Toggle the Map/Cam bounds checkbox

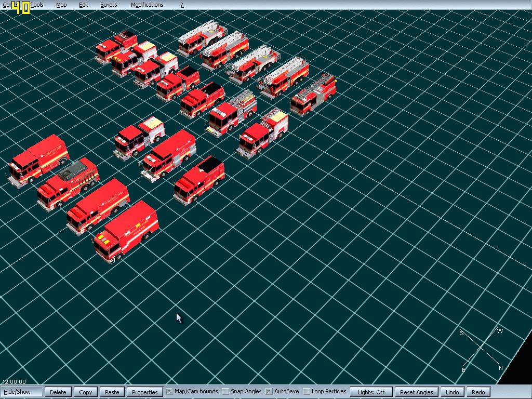click(169, 392)
